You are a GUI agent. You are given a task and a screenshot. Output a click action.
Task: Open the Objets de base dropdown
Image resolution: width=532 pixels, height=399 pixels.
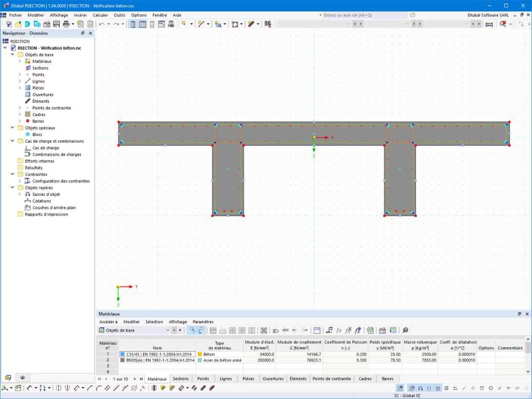(x=135, y=330)
